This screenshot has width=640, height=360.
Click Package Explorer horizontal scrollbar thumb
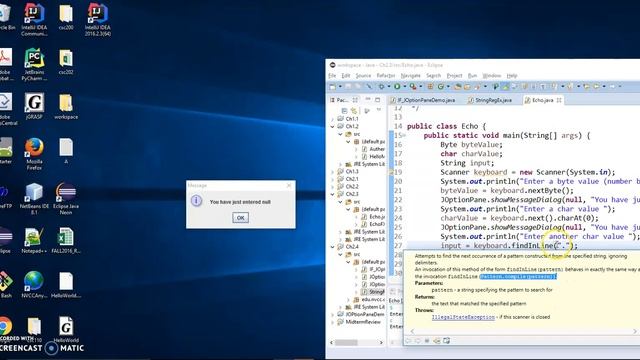[x=346, y=342]
